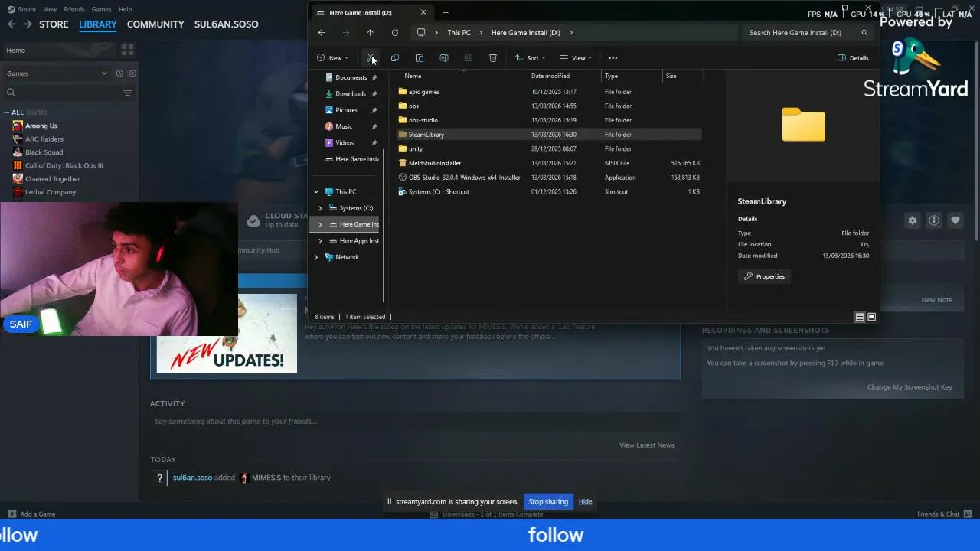Open the Friends menu in Steam
Viewport: 980px width, 551px height.
(x=74, y=9)
